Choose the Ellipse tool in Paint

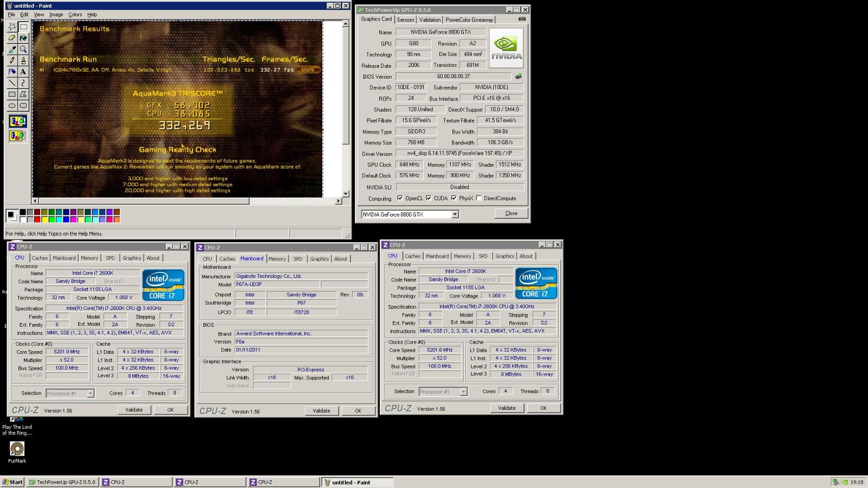tap(12, 106)
